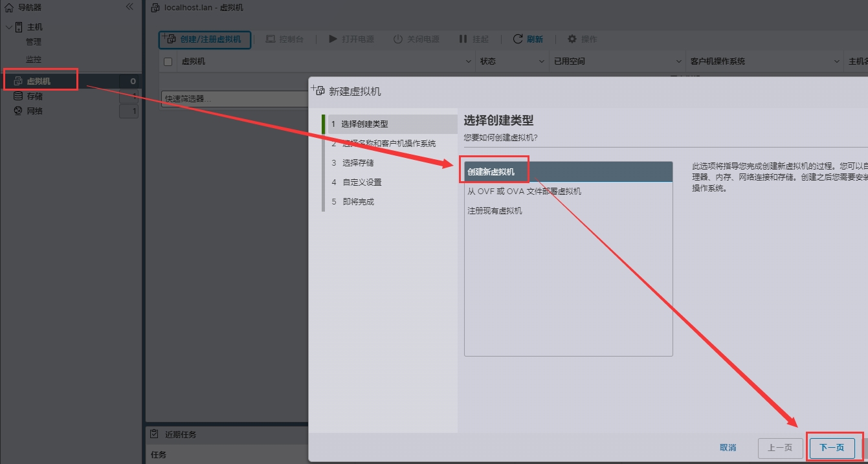Screen dimensions: 868x464
Task: Click the Console (控制台) toolbar icon
Action: coord(271,39)
